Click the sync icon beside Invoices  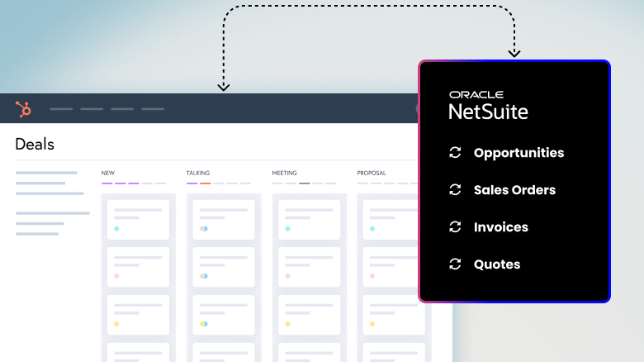click(x=455, y=226)
